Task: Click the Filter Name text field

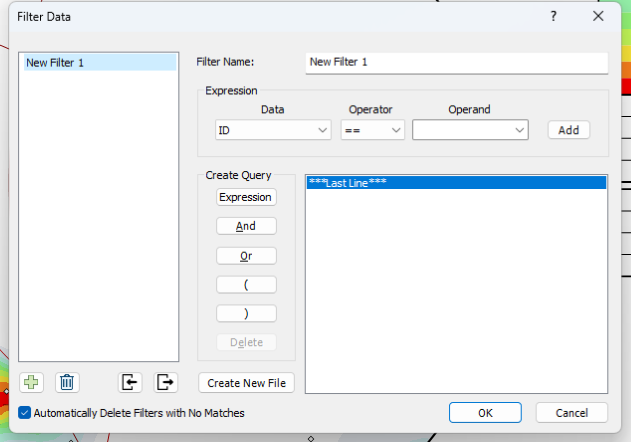Action: [x=457, y=63]
